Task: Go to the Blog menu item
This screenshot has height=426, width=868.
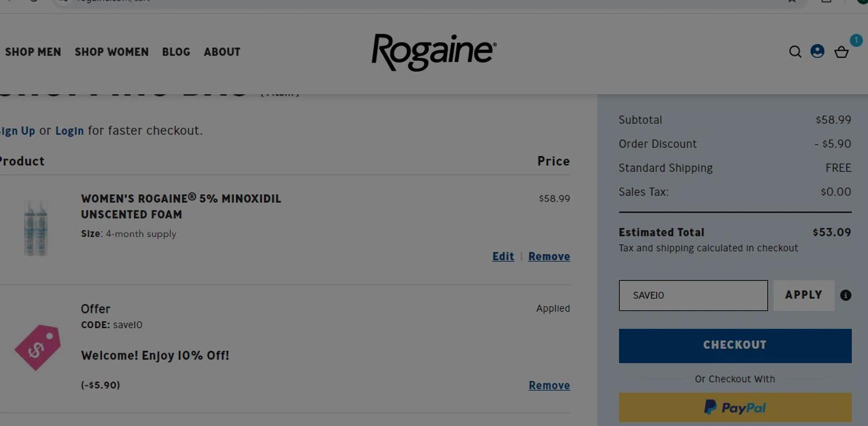Action: pyautogui.click(x=176, y=52)
